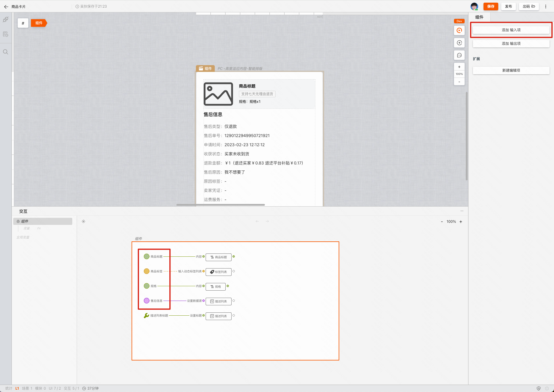The width and height of the screenshot is (554, 392).
Task: Click the L1 level in the status bar
Action: (x=17, y=388)
